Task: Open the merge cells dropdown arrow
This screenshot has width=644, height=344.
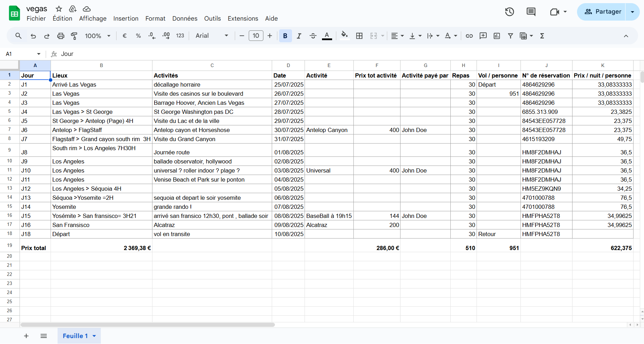Action: (383, 36)
